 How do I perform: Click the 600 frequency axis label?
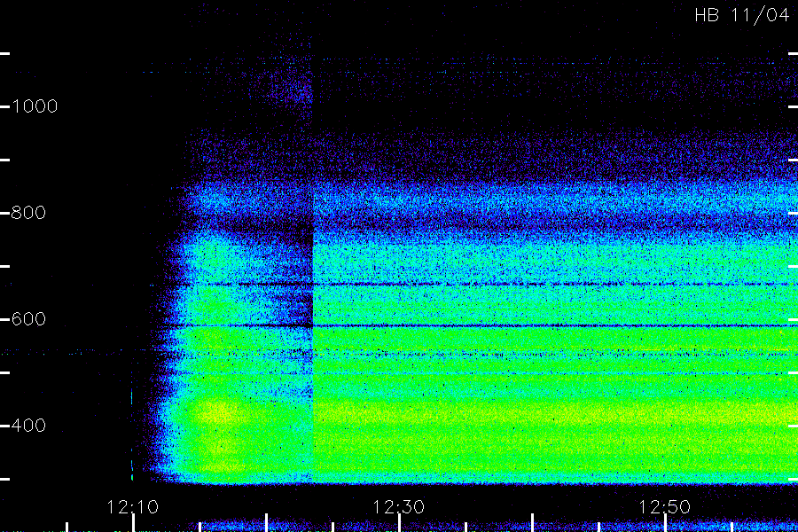(x=28, y=319)
